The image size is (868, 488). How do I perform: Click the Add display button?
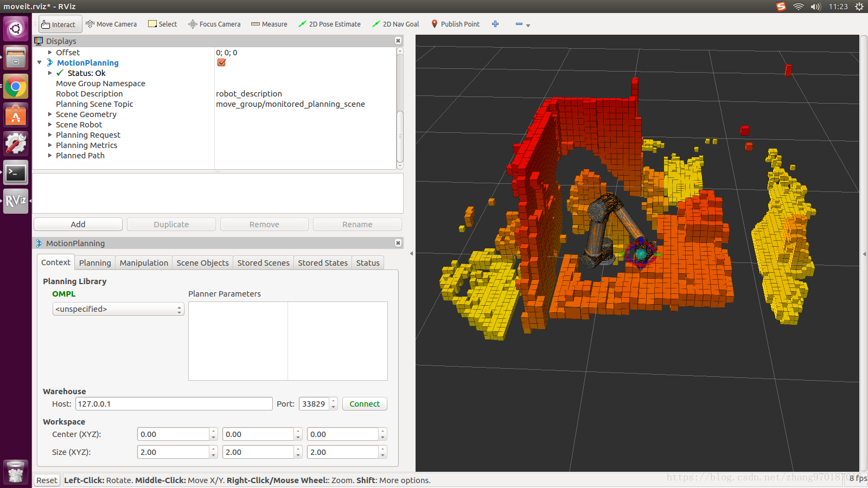pos(78,224)
